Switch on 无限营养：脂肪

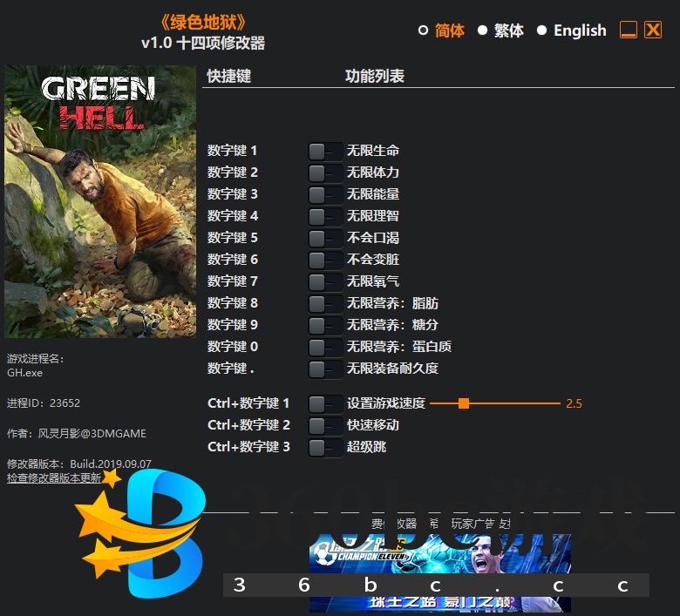pyautogui.click(x=325, y=303)
